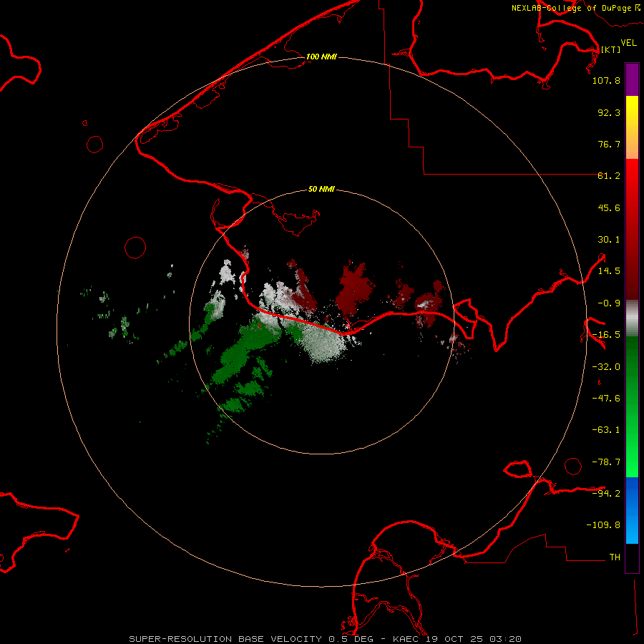This screenshot has height=644, width=644.
Task: Click the yellow-orange segment of the color bar
Action: [x=632, y=127]
